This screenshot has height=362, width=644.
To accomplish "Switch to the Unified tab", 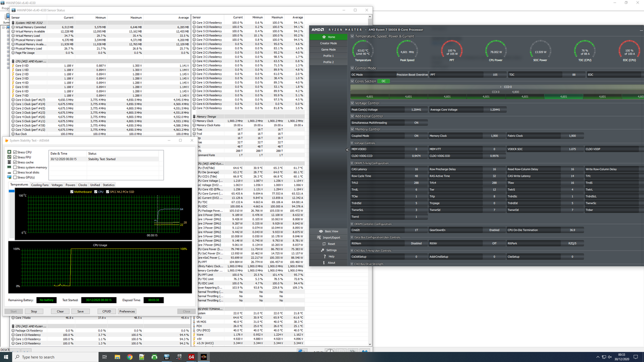I will click(95, 185).
